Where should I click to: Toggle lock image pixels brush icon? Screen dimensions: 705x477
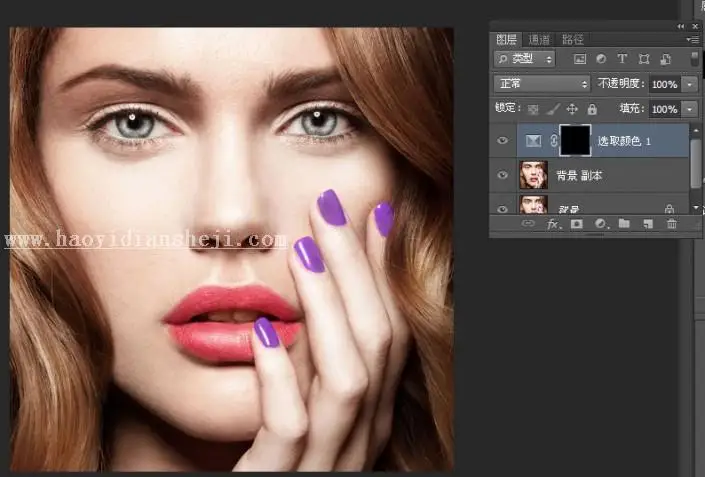coord(553,109)
